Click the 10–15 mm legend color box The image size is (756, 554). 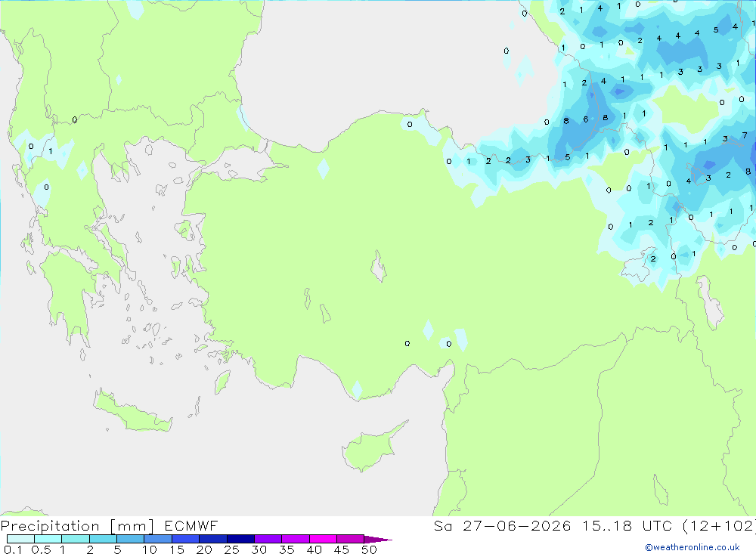pos(158,539)
